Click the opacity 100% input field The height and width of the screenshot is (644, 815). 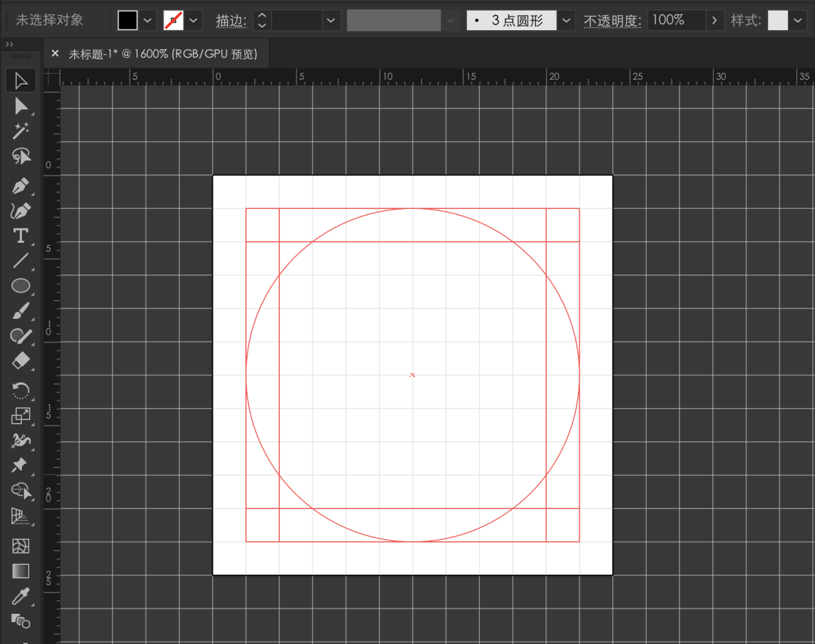point(677,20)
